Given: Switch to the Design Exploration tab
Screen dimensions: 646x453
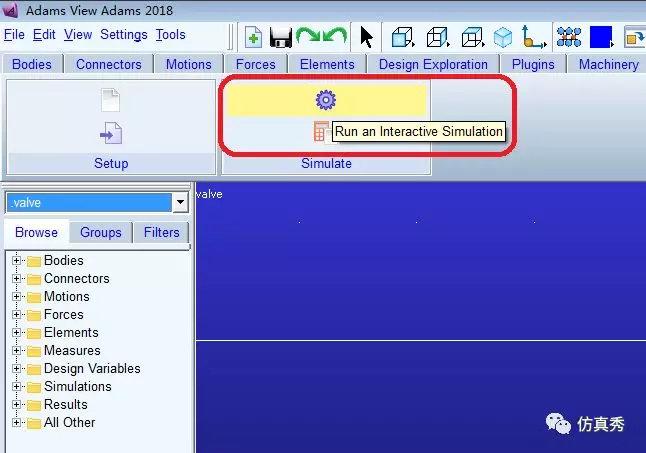Looking at the screenshot, I should pyautogui.click(x=433, y=64).
